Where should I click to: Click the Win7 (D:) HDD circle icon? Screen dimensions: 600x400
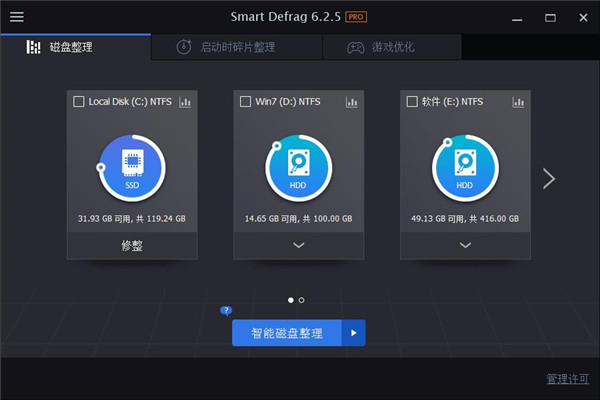click(298, 168)
